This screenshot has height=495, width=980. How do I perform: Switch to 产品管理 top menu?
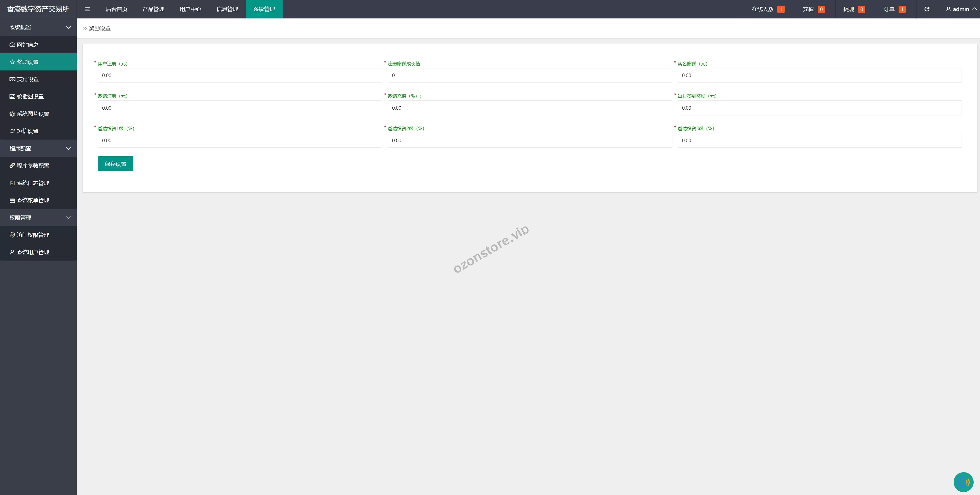click(x=153, y=9)
